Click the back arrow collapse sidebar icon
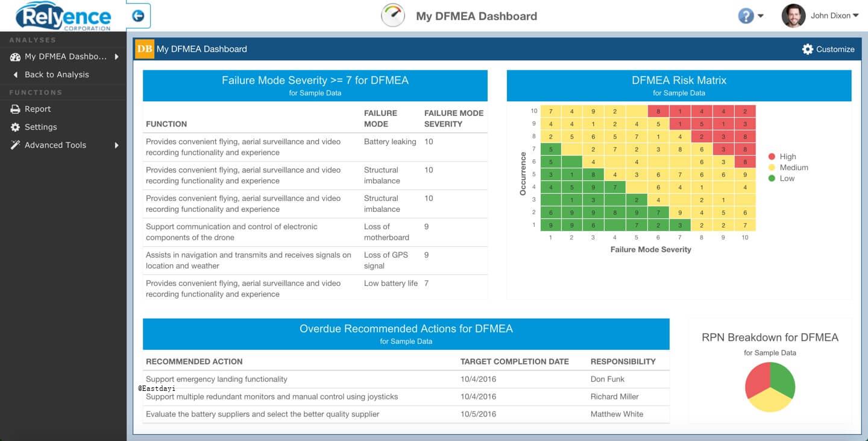This screenshot has width=868, height=441. point(138,16)
